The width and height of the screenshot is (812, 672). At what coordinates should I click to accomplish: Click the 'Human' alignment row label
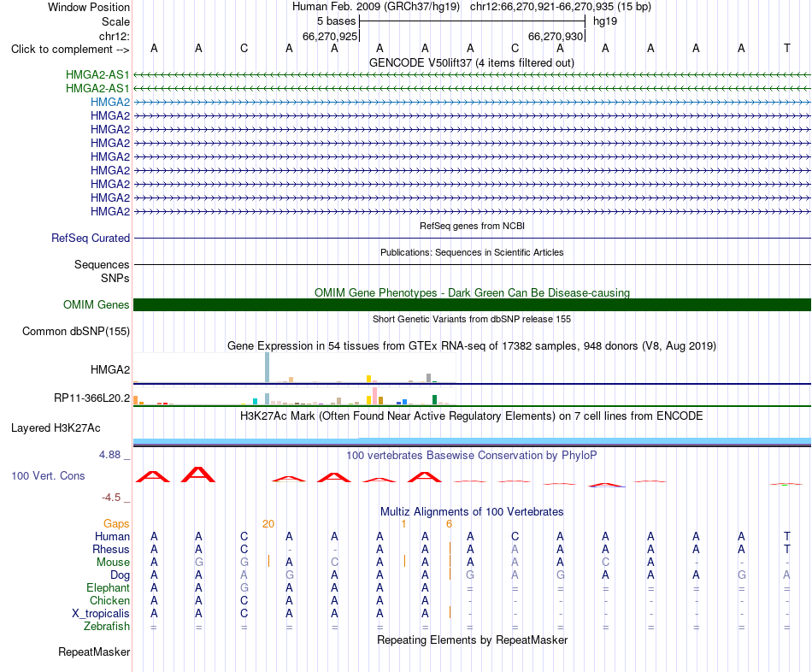pyautogui.click(x=112, y=536)
